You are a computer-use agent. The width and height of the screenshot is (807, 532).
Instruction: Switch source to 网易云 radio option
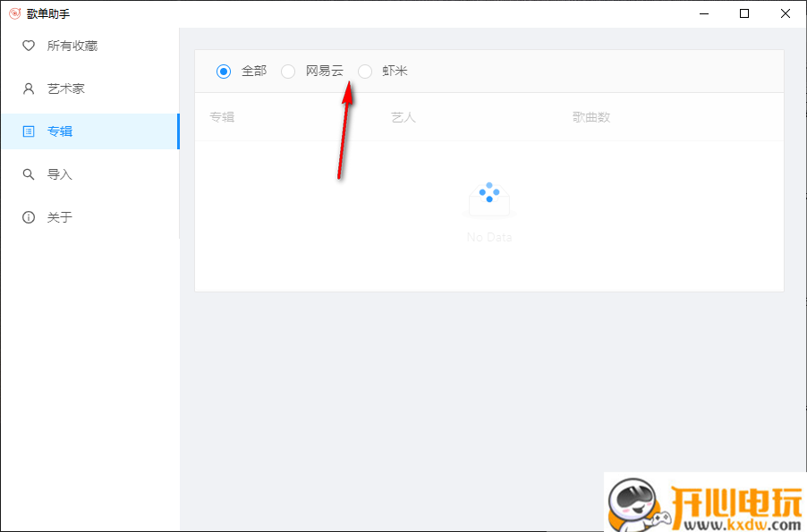coord(288,71)
